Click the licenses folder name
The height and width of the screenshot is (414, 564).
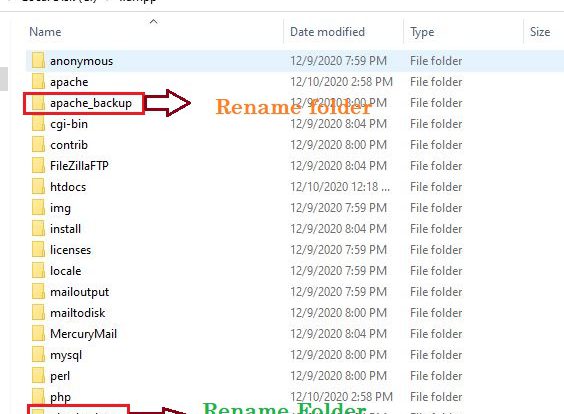pos(70,250)
